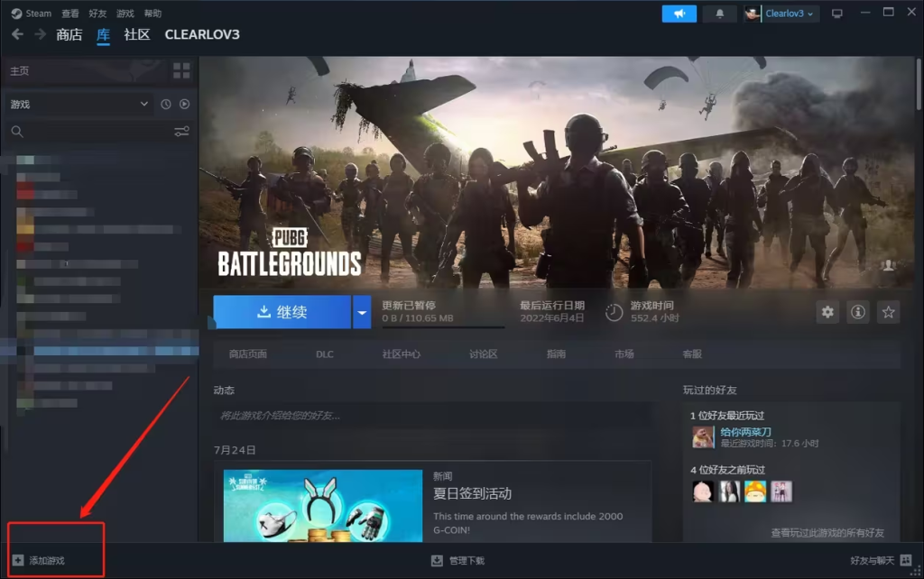This screenshot has width=924, height=579.
Task: Open friend 给你两菜刀 profile name
Action: tap(745, 432)
